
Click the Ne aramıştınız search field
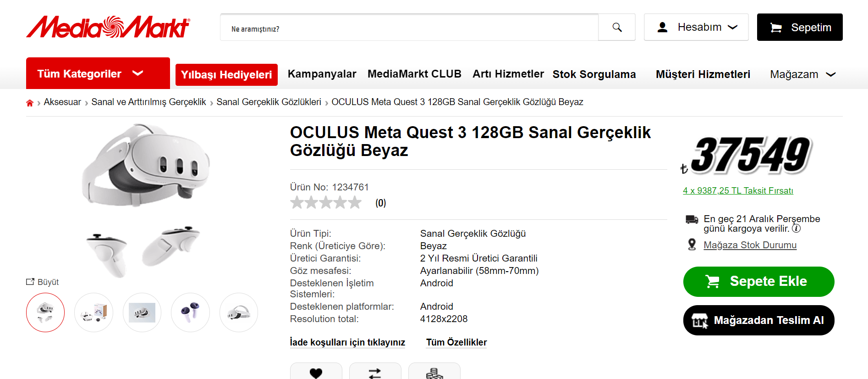click(x=409, y=28)
